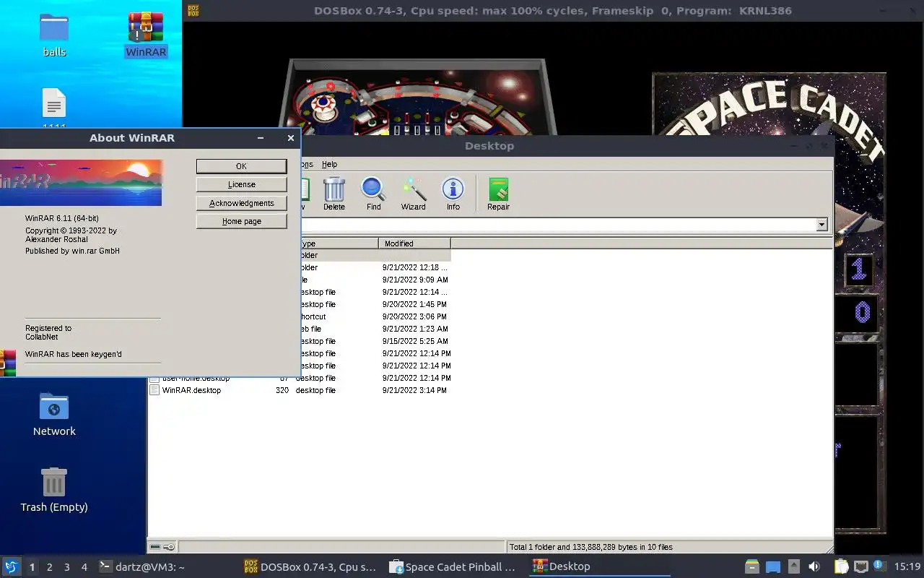This screenshot has width=924, height=578.
Task: Close the About WinRAR dialog
Action: (x=291, y=138)
